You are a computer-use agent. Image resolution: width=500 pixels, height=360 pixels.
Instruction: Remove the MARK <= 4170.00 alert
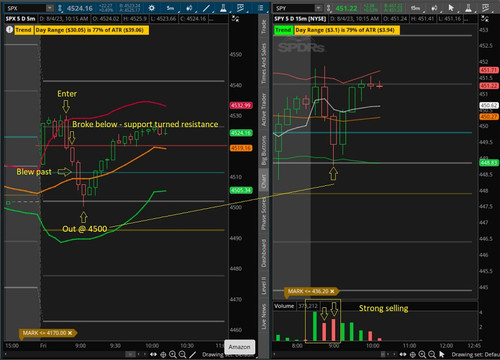70,333
